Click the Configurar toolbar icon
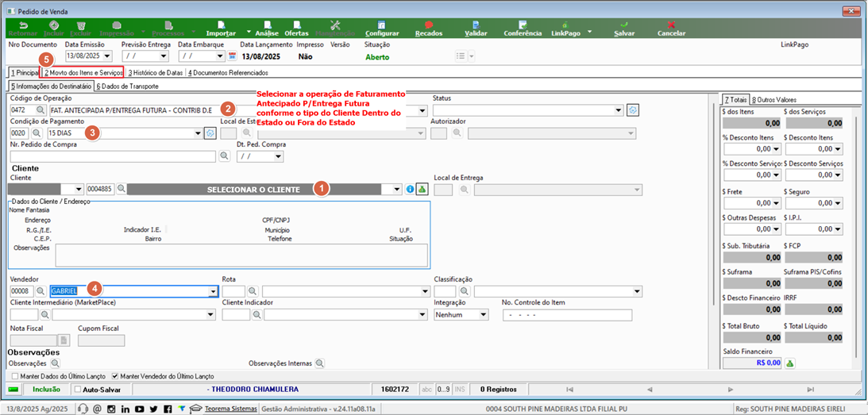Viewport: 868px width, 415px height. click(x=381, y=25)
